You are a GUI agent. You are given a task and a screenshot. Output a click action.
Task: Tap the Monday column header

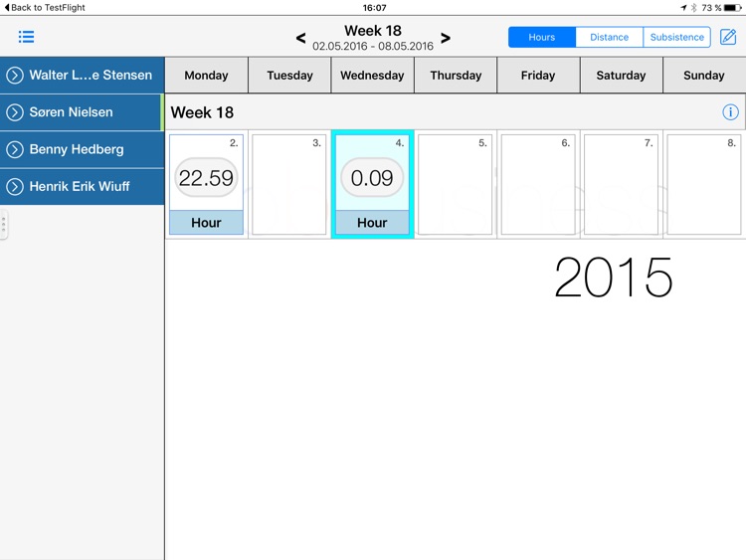tap(207, 76)
